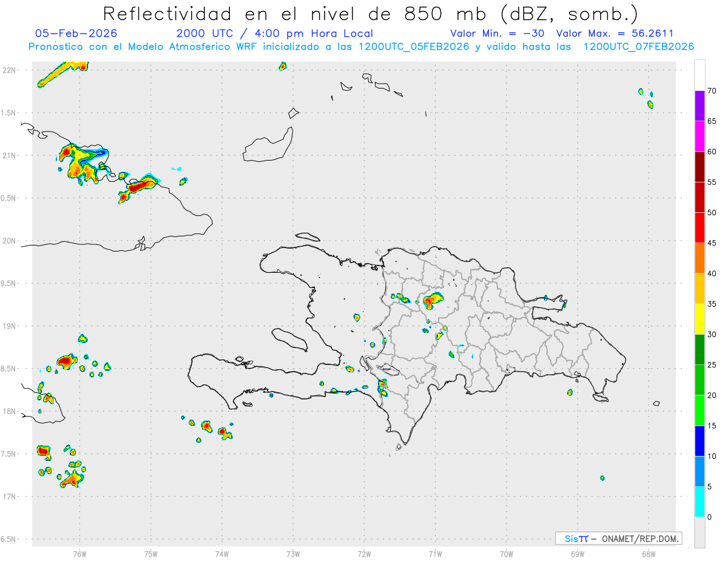Click the latitude label '21N'

coord(10,155)
